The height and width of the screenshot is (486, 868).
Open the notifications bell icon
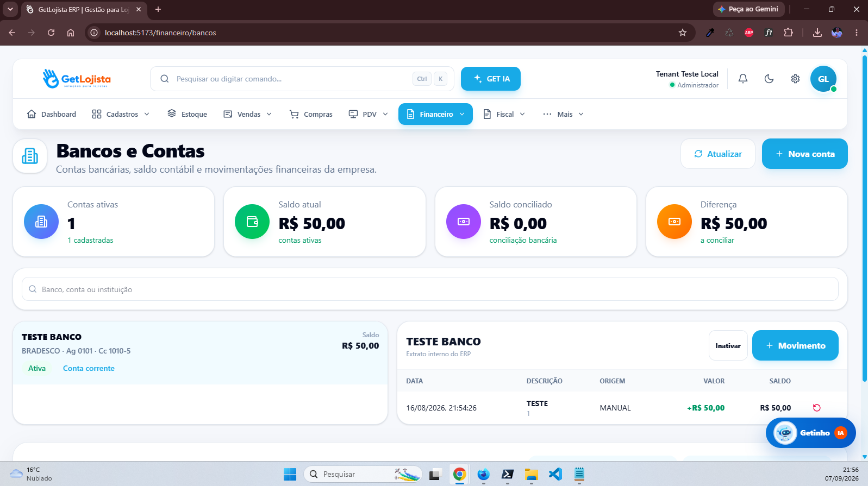[x=743, y=79]
